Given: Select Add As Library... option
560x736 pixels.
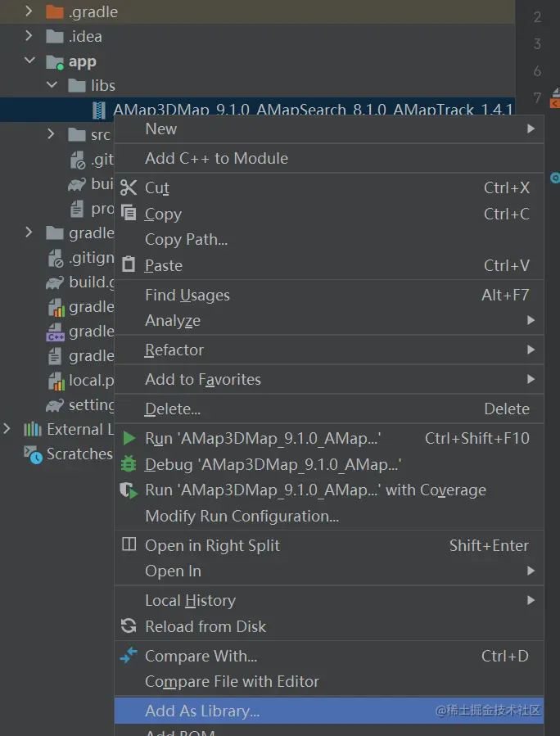Looking at the screenshot, I should tap(329, 711).
